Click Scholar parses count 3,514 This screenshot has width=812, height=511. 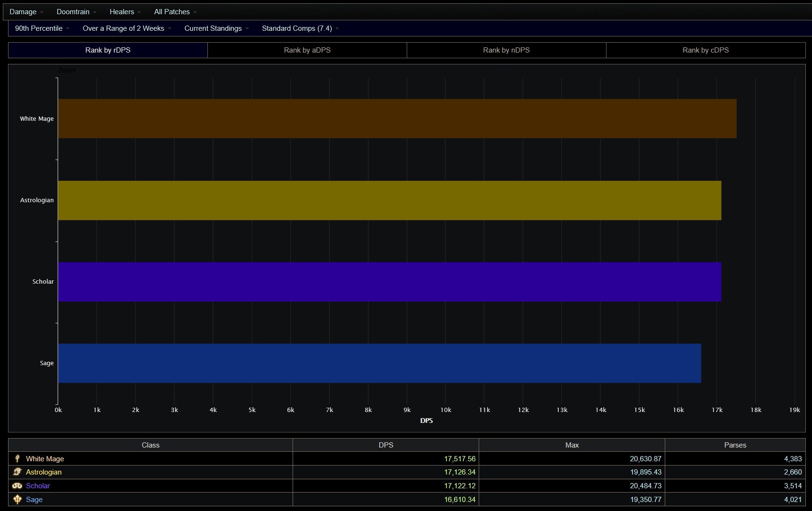793,485
